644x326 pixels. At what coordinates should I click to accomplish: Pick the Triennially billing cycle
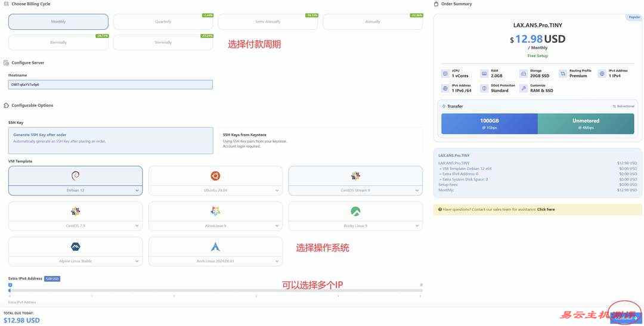(x=163, y=42)
